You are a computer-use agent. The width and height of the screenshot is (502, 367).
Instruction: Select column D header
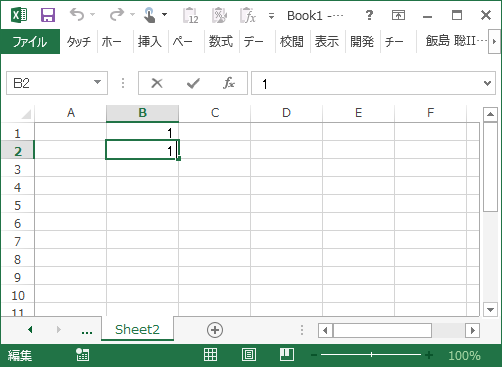[x=287, y=113]
